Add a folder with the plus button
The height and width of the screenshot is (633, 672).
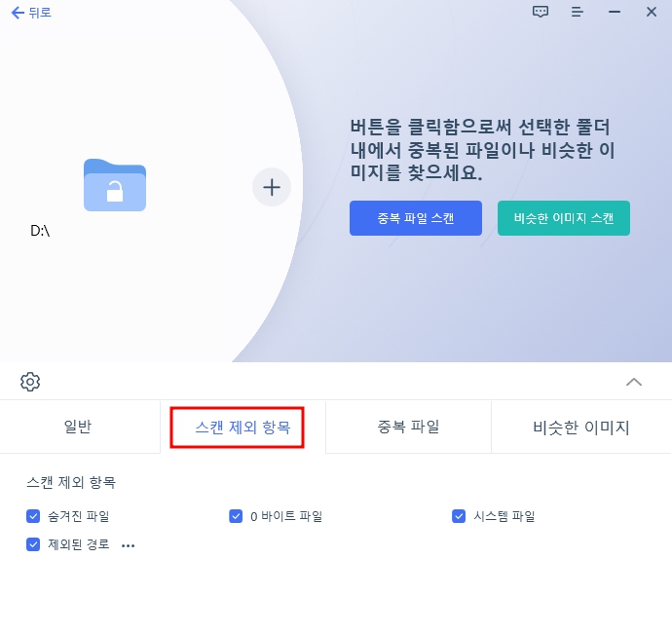point(272,187)
